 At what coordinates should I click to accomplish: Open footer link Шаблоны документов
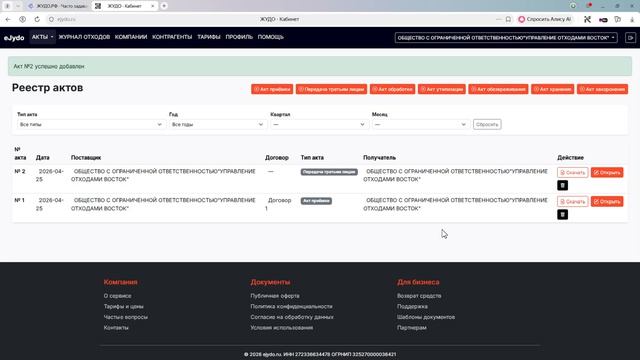pos(426,317)
